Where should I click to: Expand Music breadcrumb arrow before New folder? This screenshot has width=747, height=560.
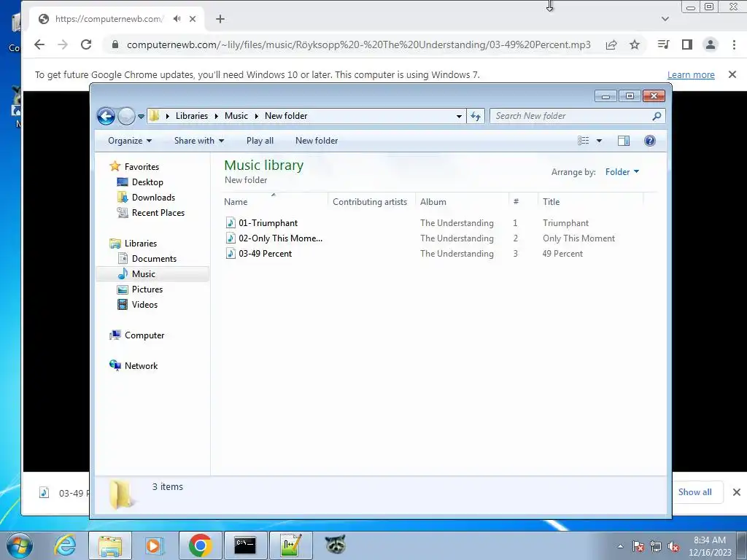click(x=256, y=116)
